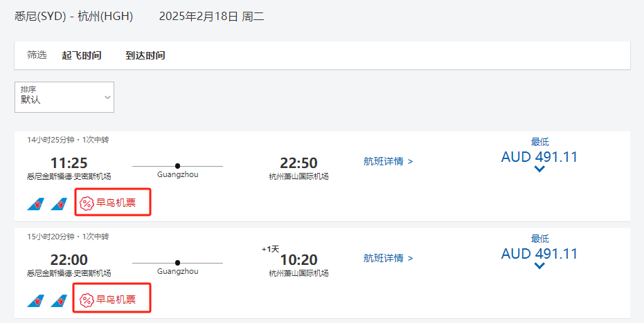Click the 22:50 arrival time
This screenshot has width=644, height=323.
(298, 163)
